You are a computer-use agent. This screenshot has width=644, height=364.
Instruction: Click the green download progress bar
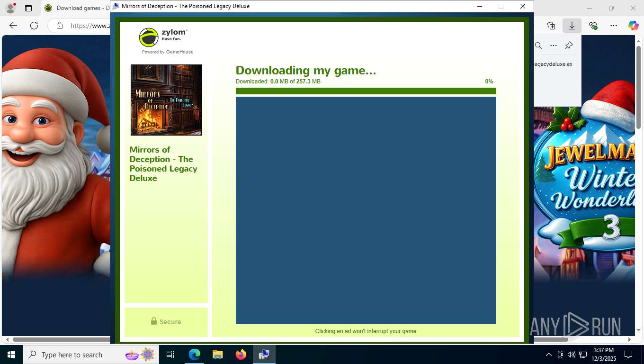click(x=366, y=91)
